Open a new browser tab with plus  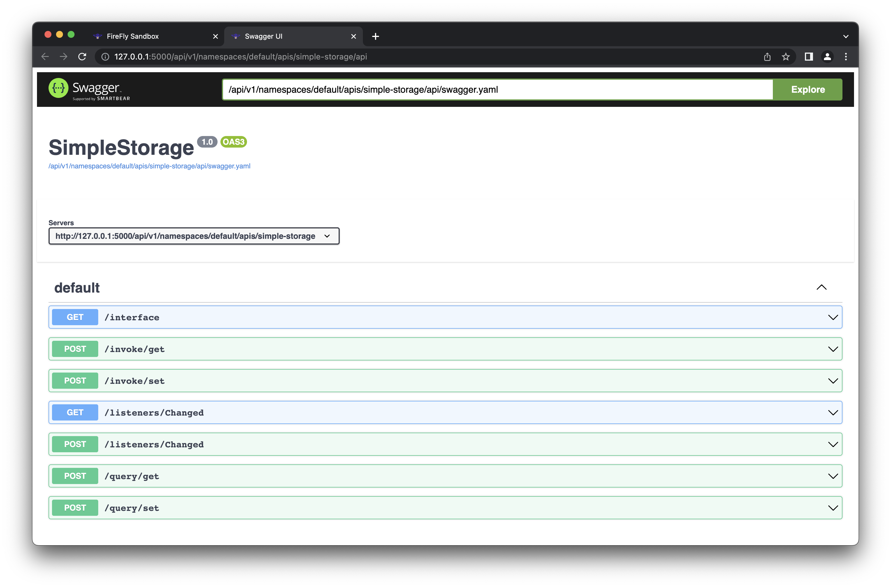(375, 36)
